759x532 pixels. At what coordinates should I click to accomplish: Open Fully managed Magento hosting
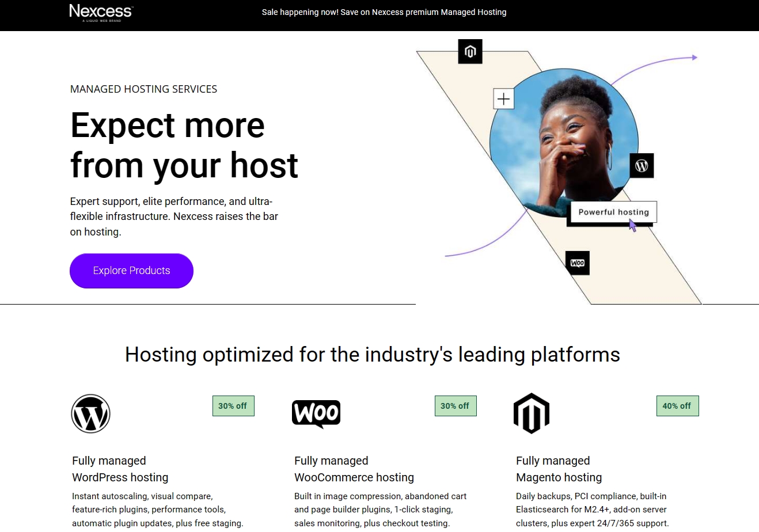pos(559,469)
